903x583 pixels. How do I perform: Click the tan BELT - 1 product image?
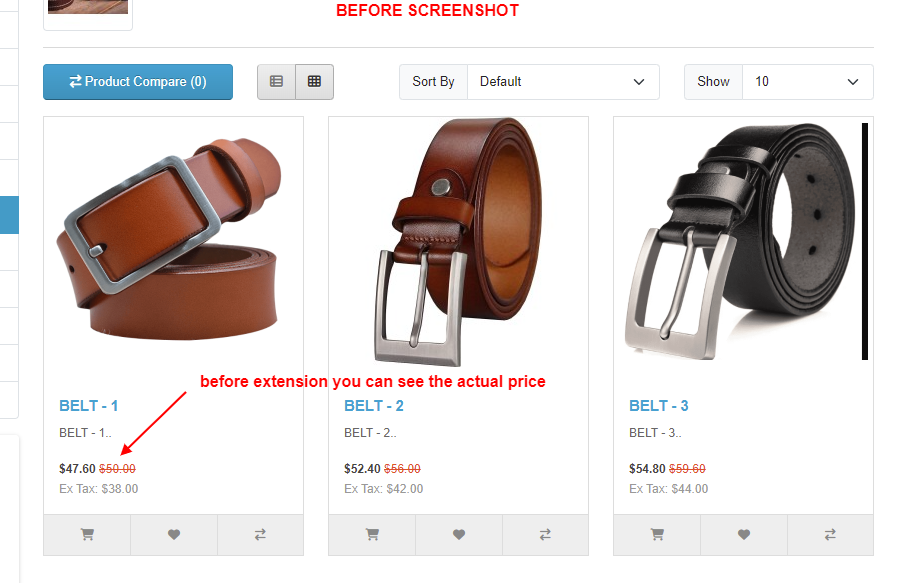(x=169, y=239)
